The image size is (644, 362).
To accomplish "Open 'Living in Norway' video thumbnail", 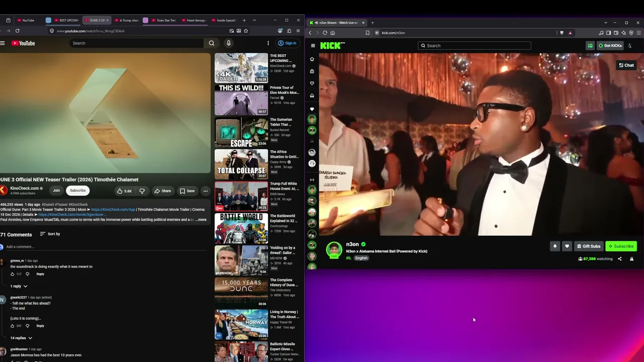I will (x=242, y=325).
